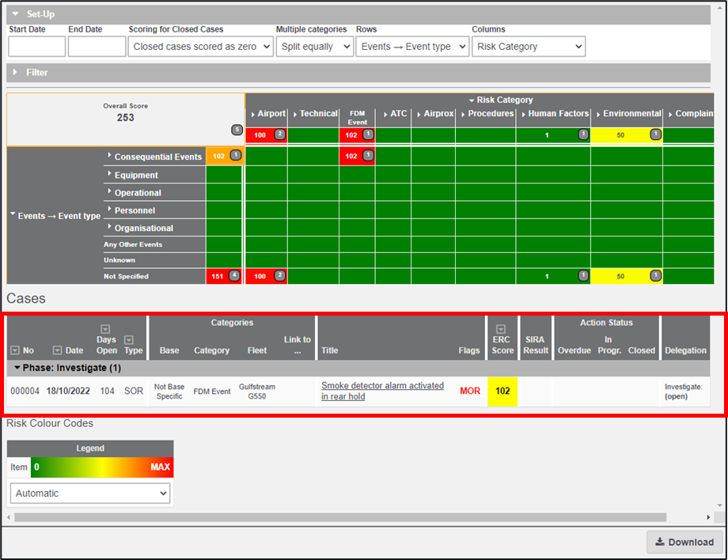Click the count badge on Not Specified total 151
The height and width of the screenshot is (560, 728).
click(x=234, y=276)
